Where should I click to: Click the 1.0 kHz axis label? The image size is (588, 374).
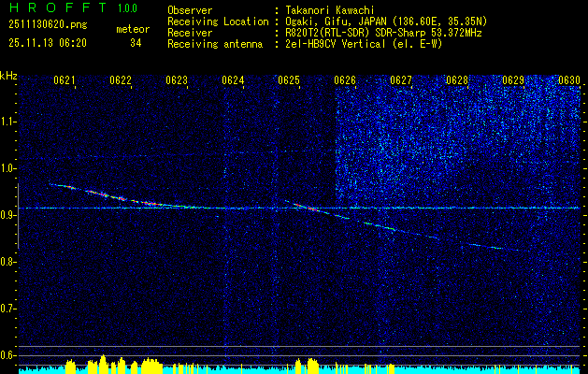pos(7,168)
